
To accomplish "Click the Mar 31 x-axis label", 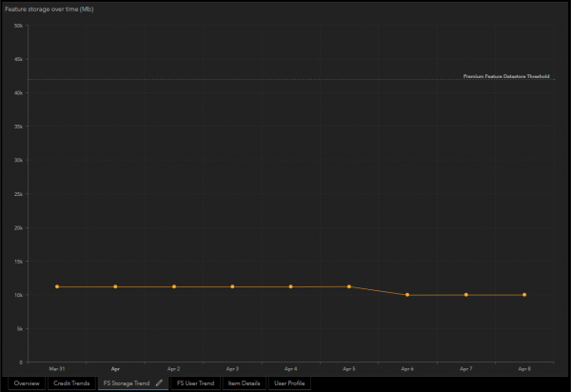I will [x=57, y=369].
